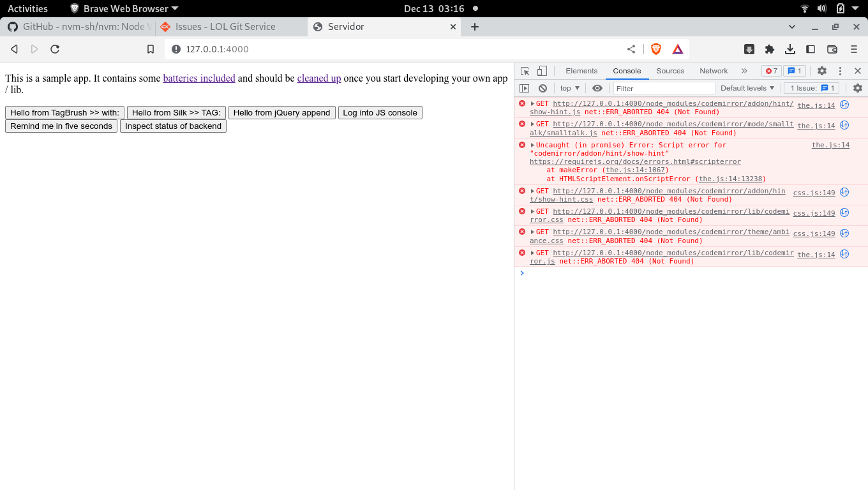Open the '1 Issue' button in console toolbar

811,88
